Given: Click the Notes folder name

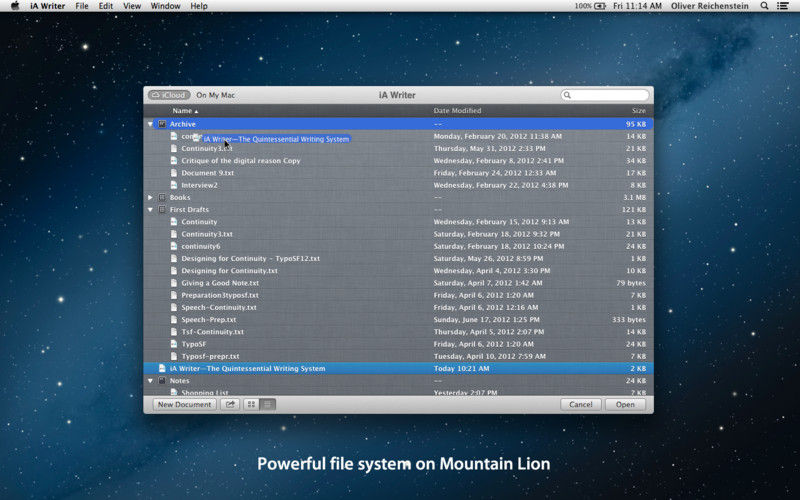Looking at the screenshot, I should [x=179, y=381].
